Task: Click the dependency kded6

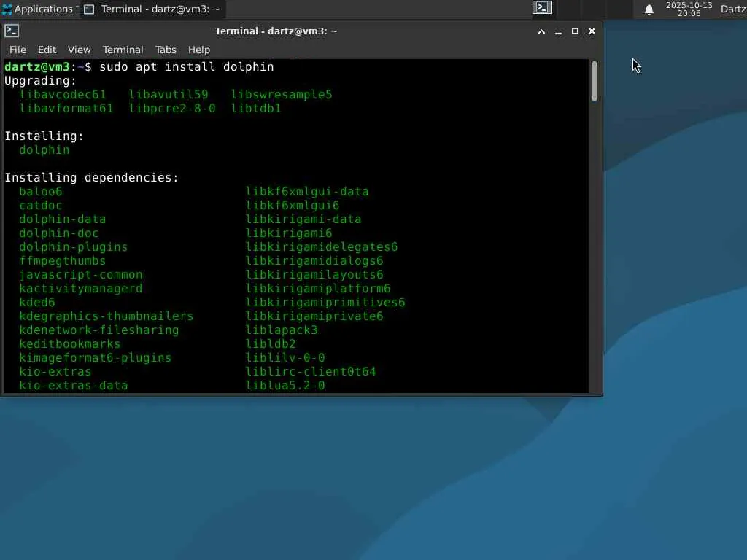Action: coord(37,302)
